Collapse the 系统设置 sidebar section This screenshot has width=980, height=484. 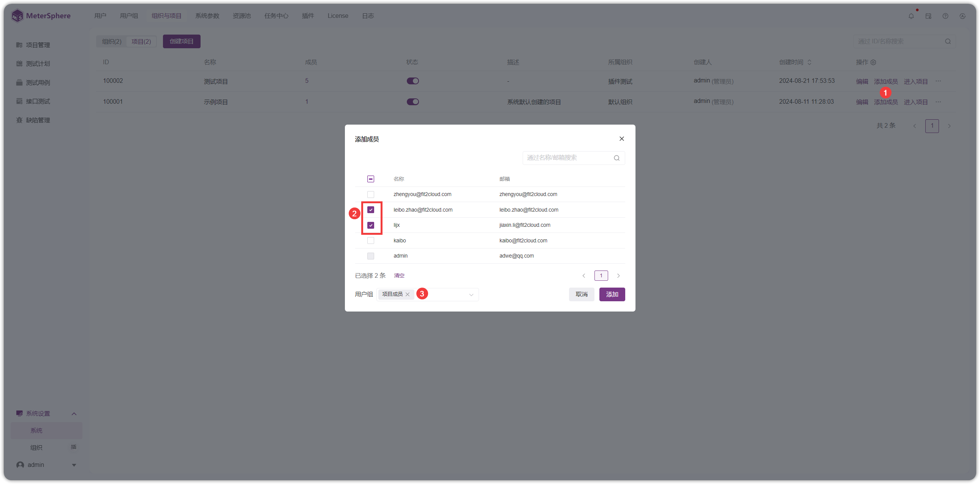[74, 414]
